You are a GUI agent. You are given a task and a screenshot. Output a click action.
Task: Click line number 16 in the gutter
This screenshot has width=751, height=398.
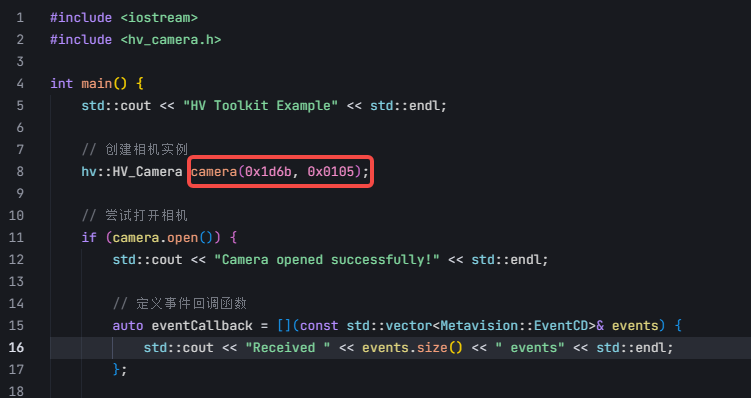(x=16, y=347)
